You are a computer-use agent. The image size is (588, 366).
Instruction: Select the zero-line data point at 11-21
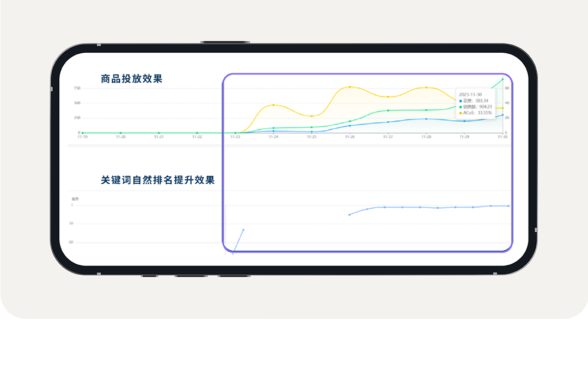(159, 133)
